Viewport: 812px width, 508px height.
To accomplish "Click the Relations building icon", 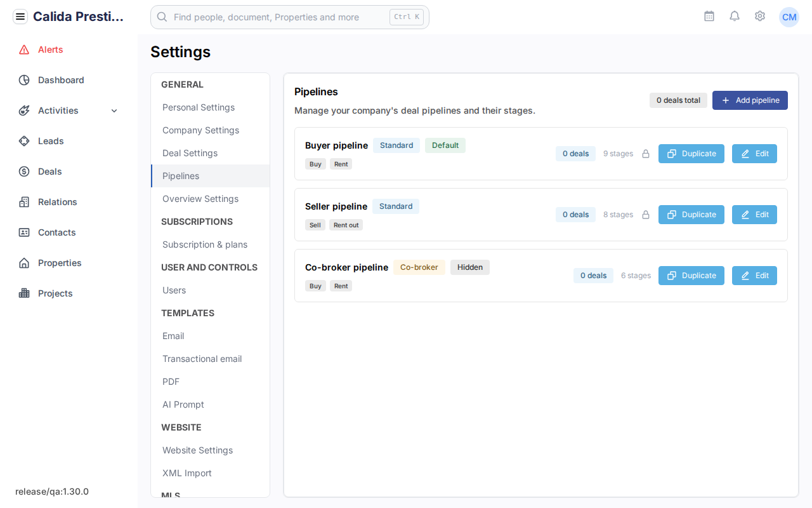I will coord(24,202).
